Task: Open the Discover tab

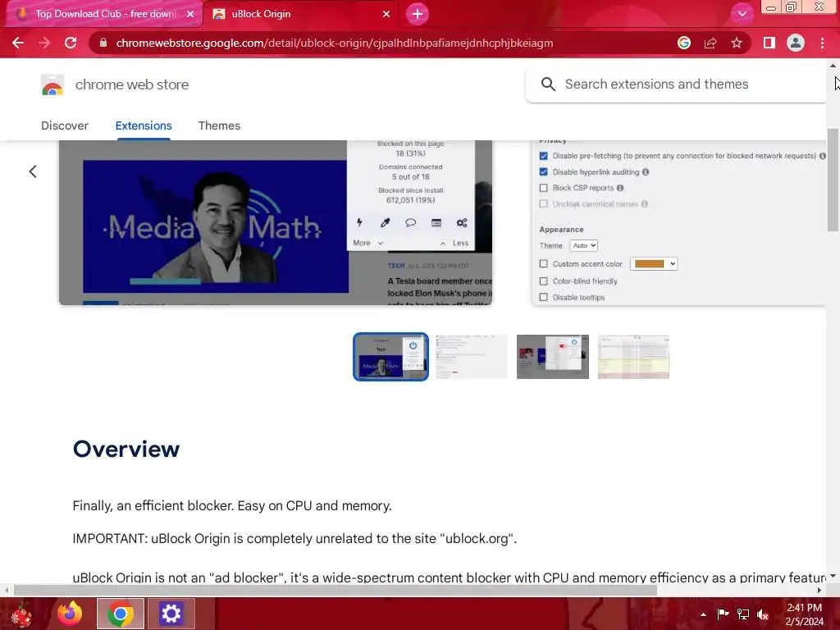Action: pos(65,126)
